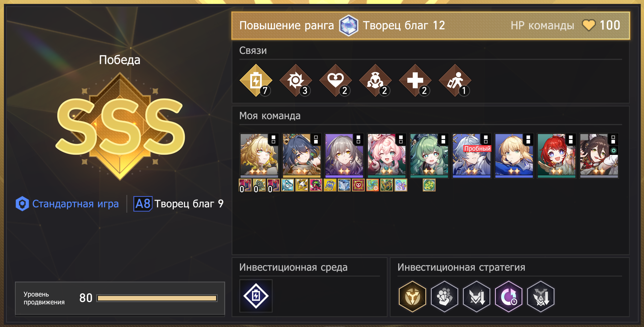Click the gold hexagon strategy icon
644x327 pixels.
click(x=412, y=297)
